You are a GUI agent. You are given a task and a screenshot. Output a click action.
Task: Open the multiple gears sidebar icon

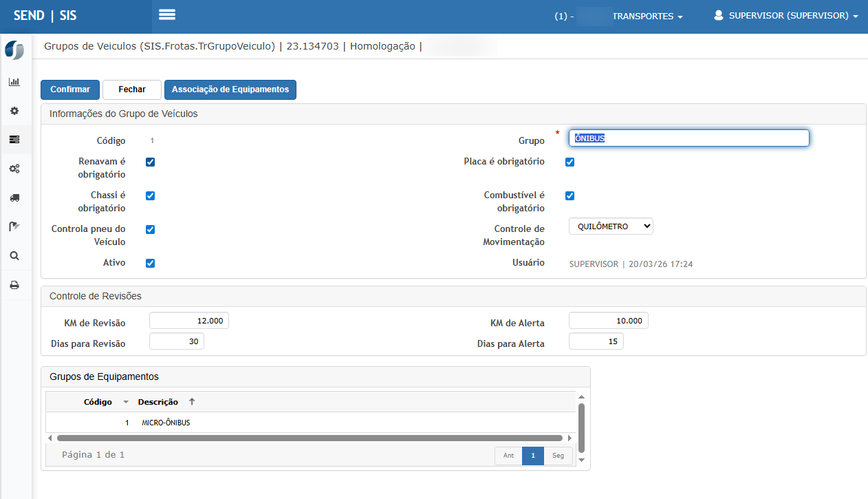pos(14,169)
